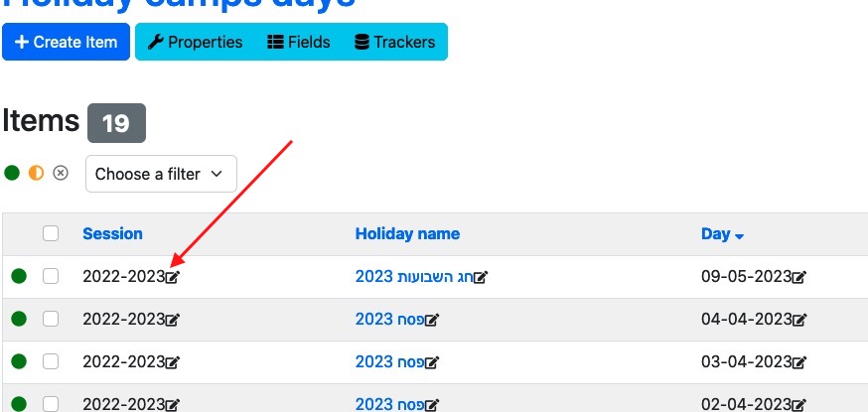Click edit icon next to 09-05-2023 day
This screenshot has height=412, width=868.
[x=799, y=276]
